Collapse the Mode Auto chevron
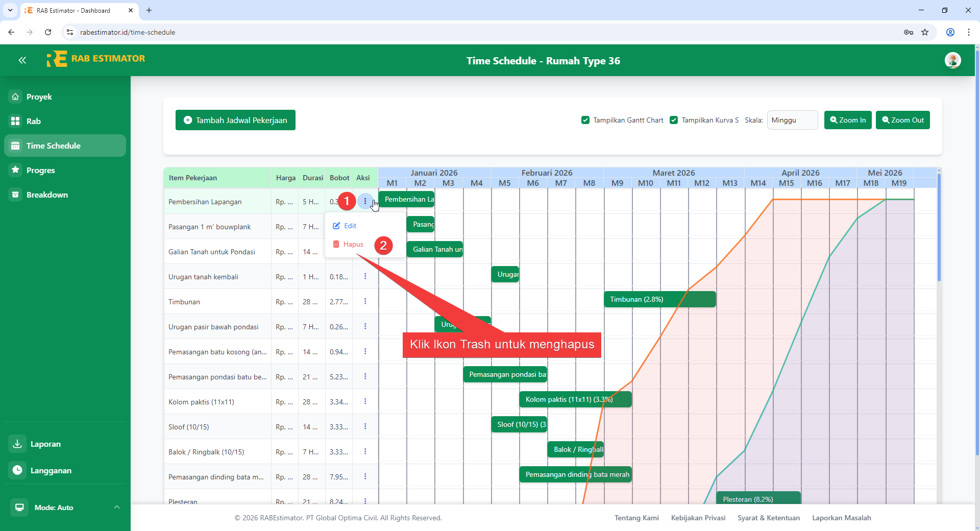Screen dimensions: 980x531 click(x=116, y=507)
